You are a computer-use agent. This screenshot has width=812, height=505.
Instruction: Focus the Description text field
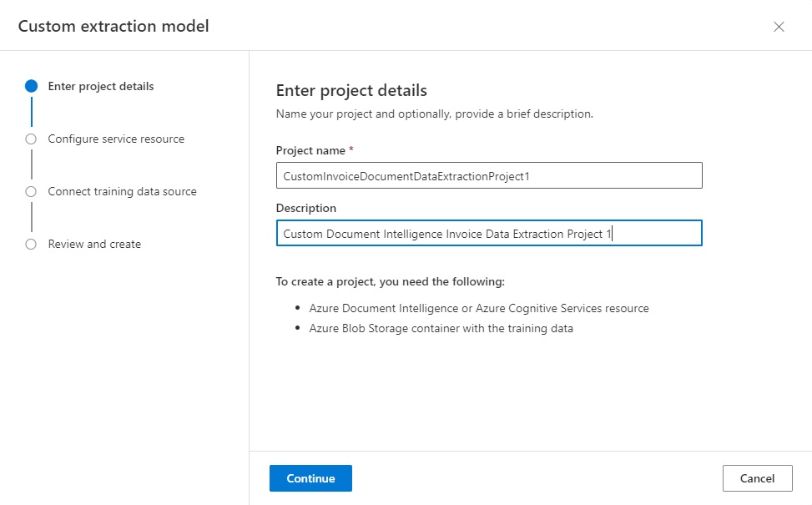point(489,233)
